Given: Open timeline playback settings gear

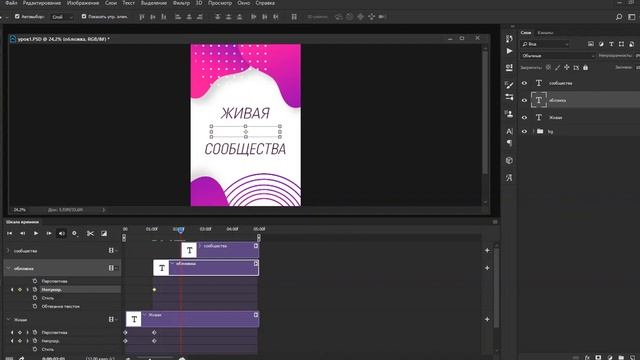Looking at the screenshot, I should tap(75, 233).
